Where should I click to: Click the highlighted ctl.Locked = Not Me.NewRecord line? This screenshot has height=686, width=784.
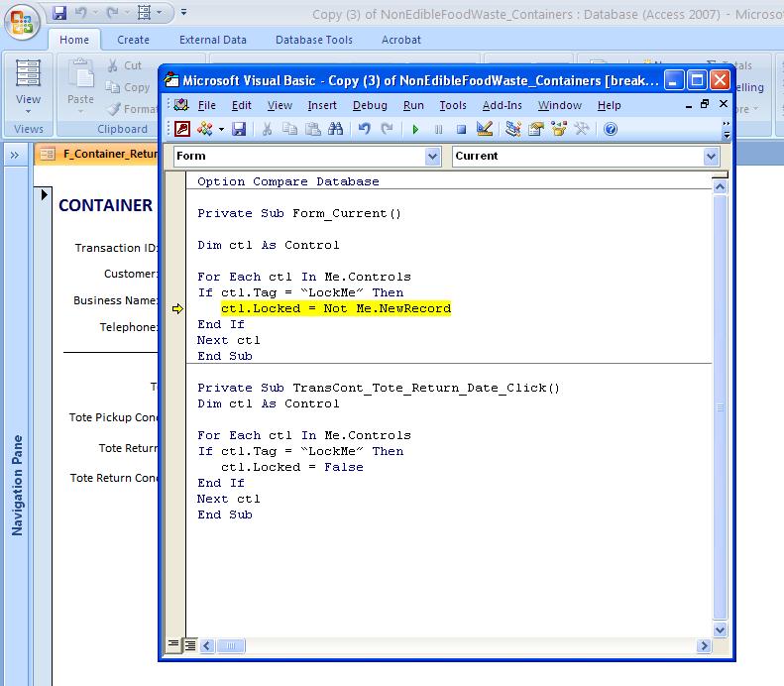(335, 308)
